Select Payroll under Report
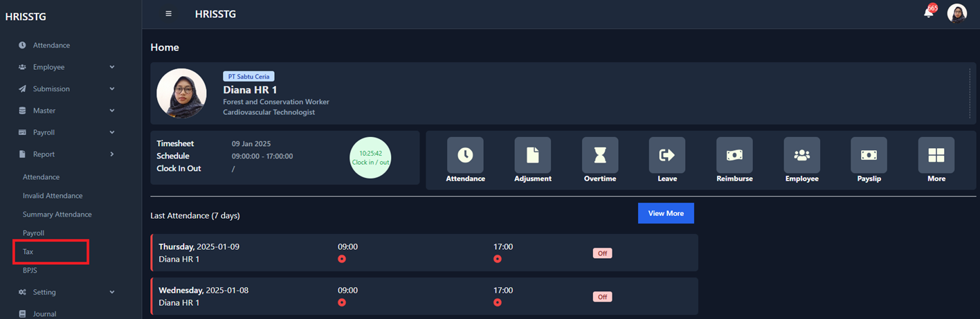 33,233
